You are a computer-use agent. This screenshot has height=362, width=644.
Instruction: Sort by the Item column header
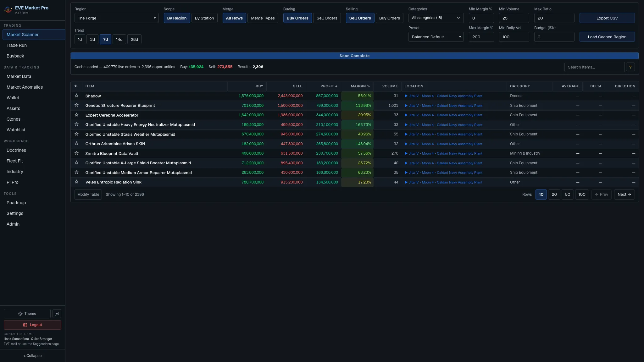(x=154, y=86)
